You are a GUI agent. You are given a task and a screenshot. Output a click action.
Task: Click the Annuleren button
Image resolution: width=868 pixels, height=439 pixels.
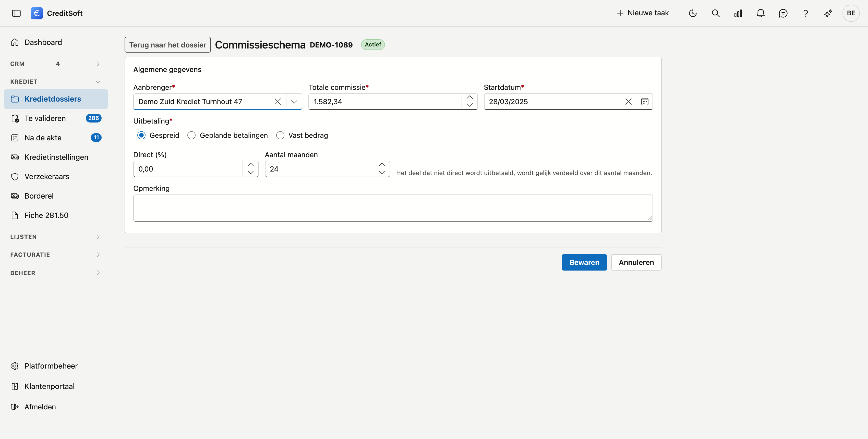coord(636,262)
